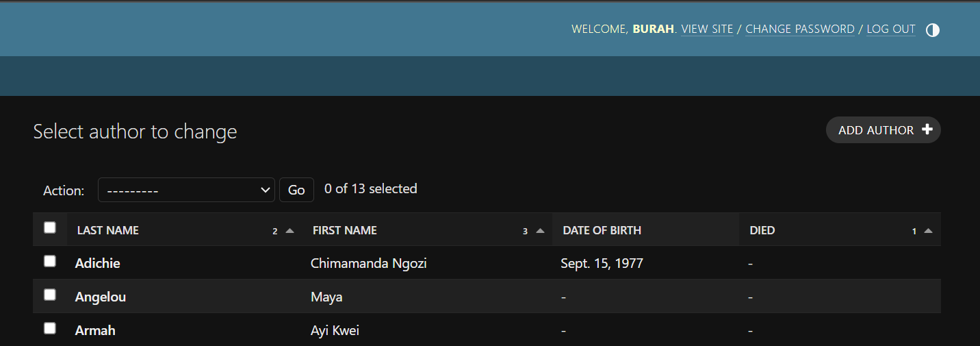
Task: Toggle sorting arrow on First Name column
Action: [x=540, y=231]
